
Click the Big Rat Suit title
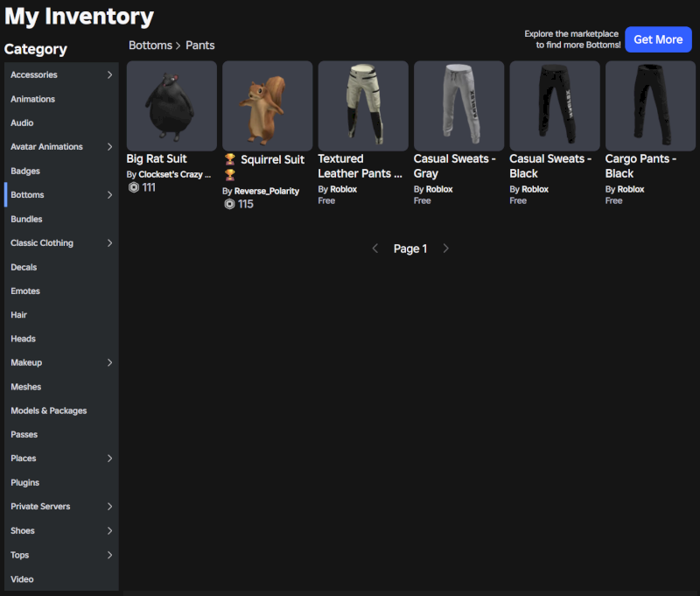tap(157, 159)
